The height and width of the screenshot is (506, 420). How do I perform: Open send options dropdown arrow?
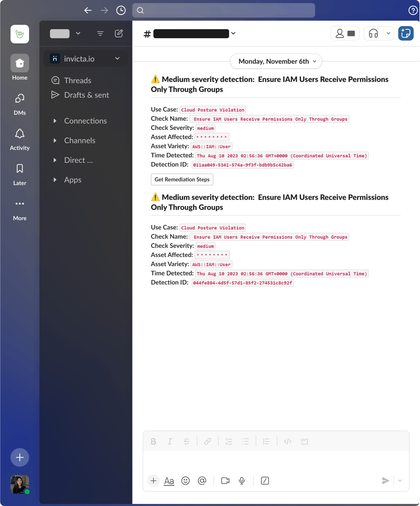(400, 481)
